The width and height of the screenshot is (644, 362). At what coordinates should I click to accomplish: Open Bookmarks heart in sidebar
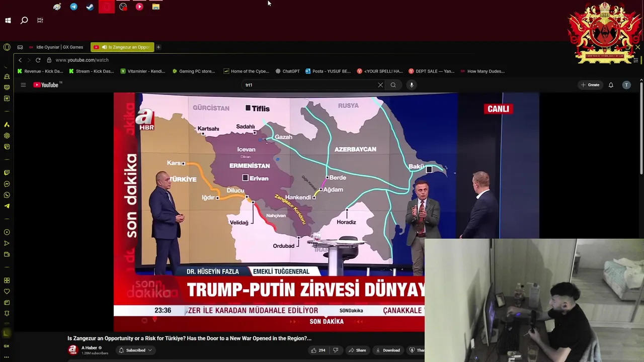coord(7,292)
